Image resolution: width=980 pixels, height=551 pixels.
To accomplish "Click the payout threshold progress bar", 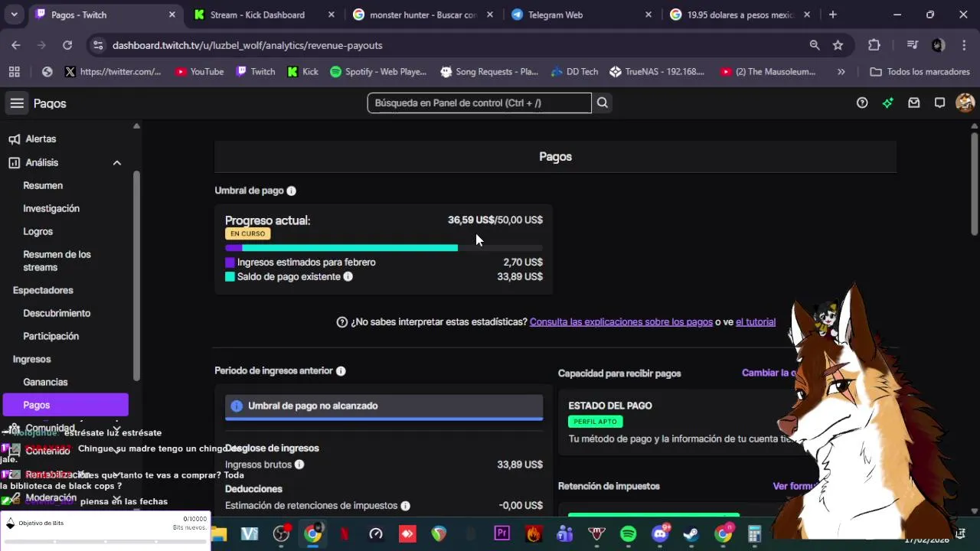I will point(384,248).
